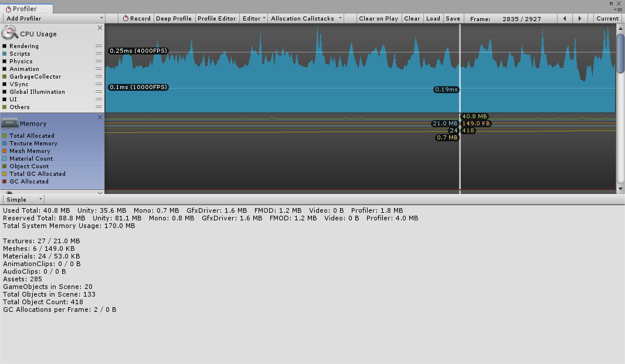Click the Save button

(x=453, y=18)
